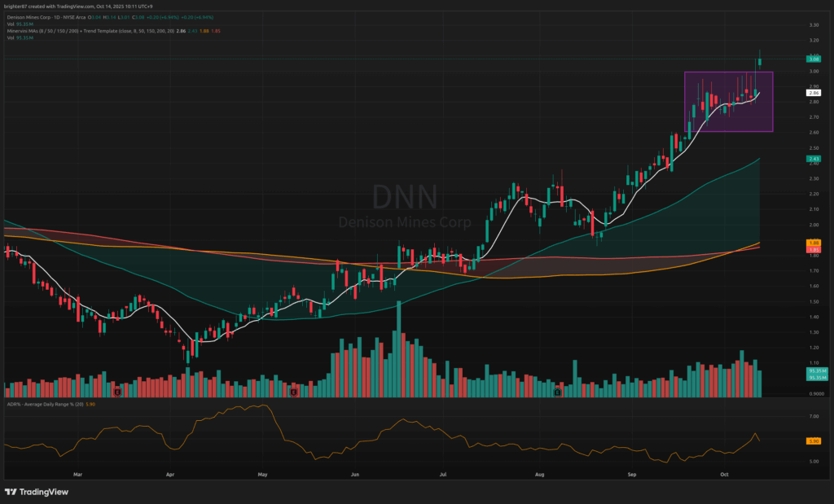Click the orange 5.90 ADR value tag
Viewport: 834px width, 504px height.
point(813,440)
